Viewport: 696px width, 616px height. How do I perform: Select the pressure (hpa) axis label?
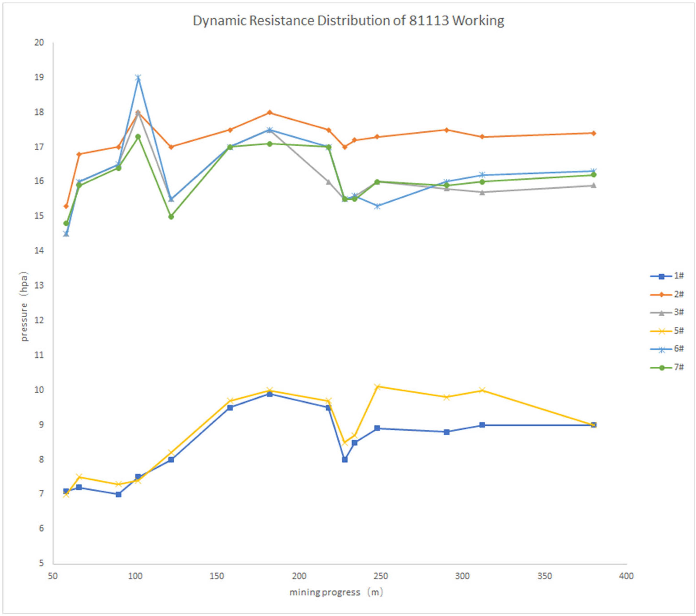24,306
